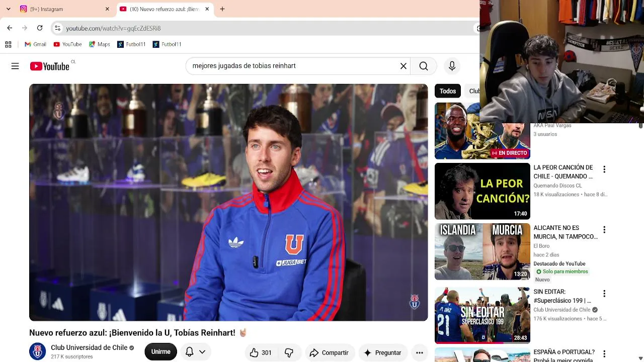Open options menu for LA PEOR CANCIÓN video

[x=604, y=169]
